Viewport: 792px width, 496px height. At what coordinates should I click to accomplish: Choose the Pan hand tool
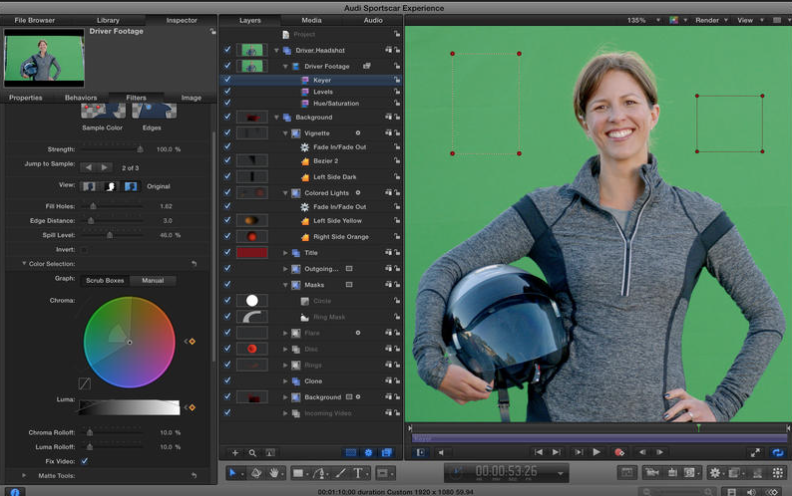coord(275,472)
